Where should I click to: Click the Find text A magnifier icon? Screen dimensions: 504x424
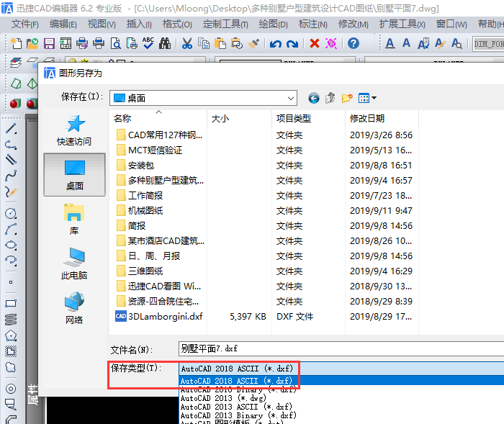click(456, 43)
